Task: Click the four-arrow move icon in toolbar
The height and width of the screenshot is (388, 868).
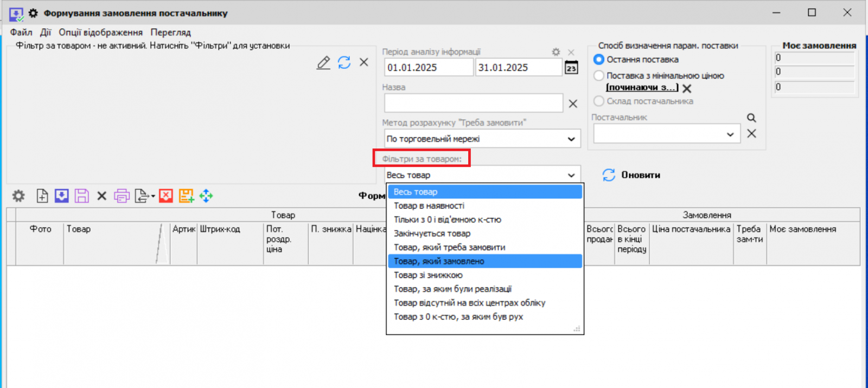Action: coord(206,196)
